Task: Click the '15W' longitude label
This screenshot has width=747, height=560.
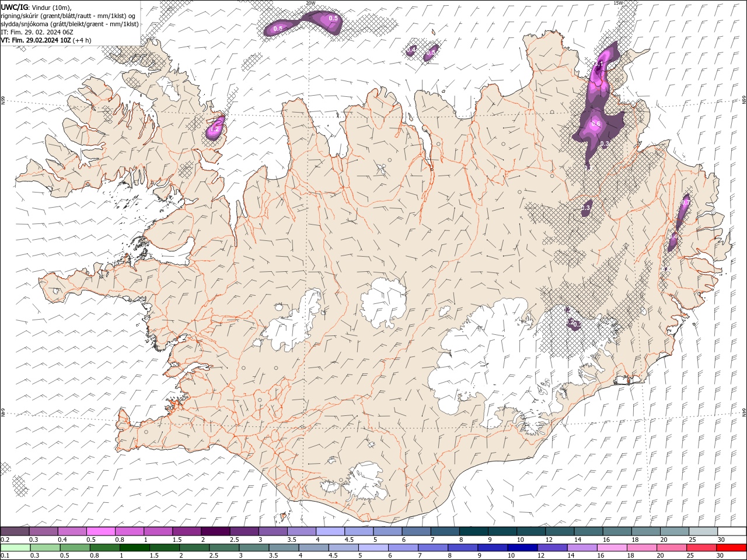Action: click(x=618, y=3)
